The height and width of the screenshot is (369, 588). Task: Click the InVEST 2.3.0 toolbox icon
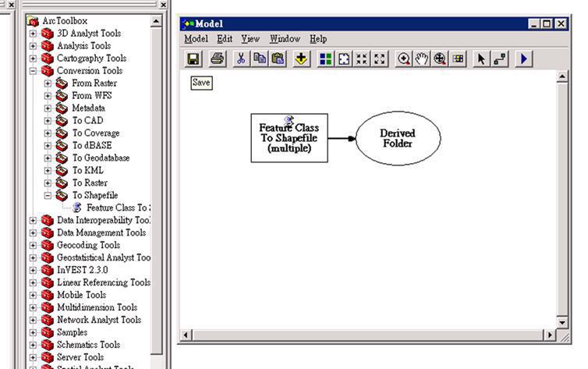point(48,270)
